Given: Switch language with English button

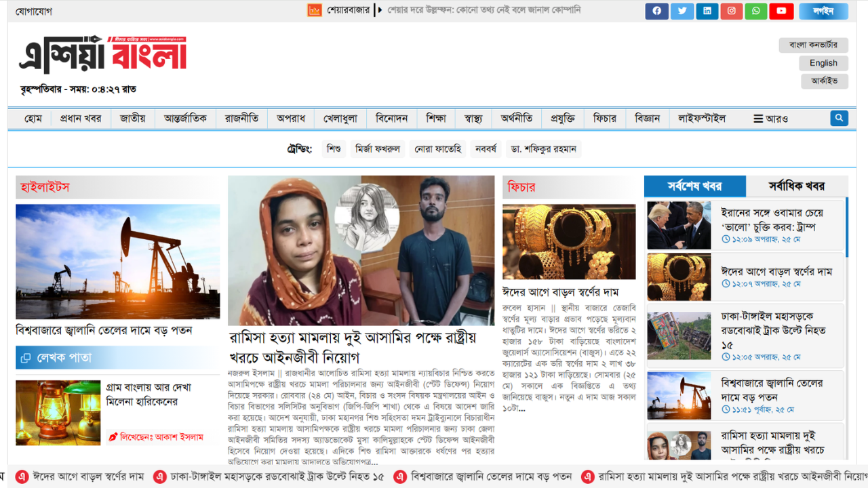Looking at the screenshot, I should pos(823,63).
